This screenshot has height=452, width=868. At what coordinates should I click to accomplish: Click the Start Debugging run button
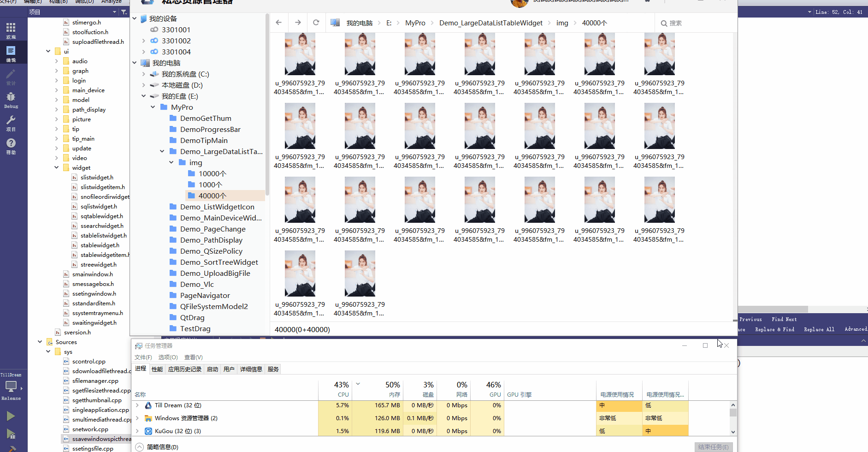point(11,434)
